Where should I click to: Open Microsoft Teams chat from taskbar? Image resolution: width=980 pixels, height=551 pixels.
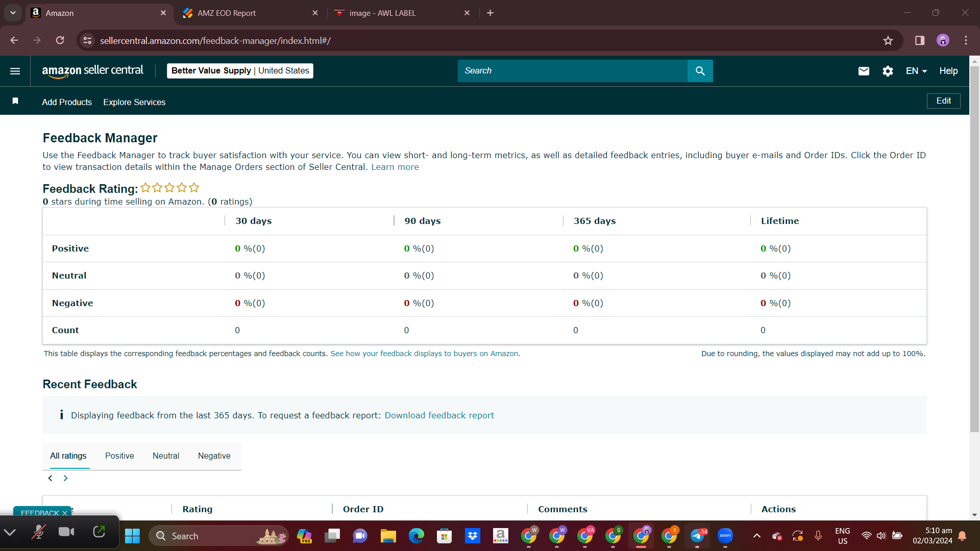[360, 536]
